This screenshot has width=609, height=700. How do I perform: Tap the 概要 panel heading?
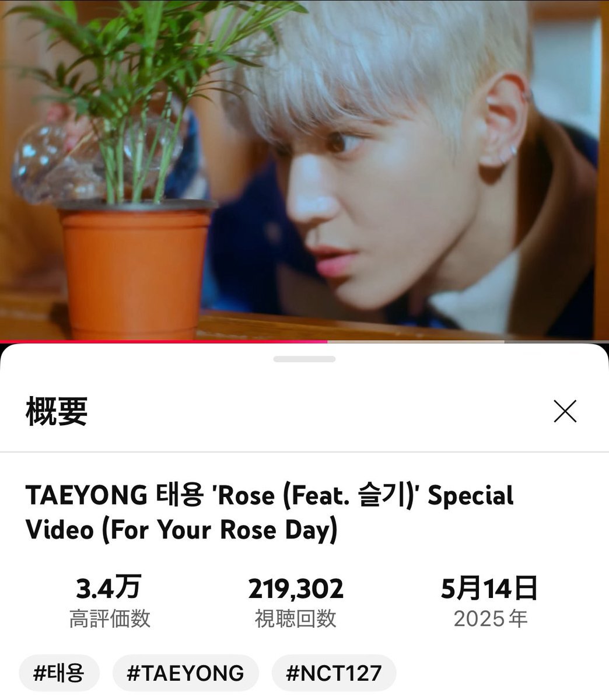[x=57, y=411]
